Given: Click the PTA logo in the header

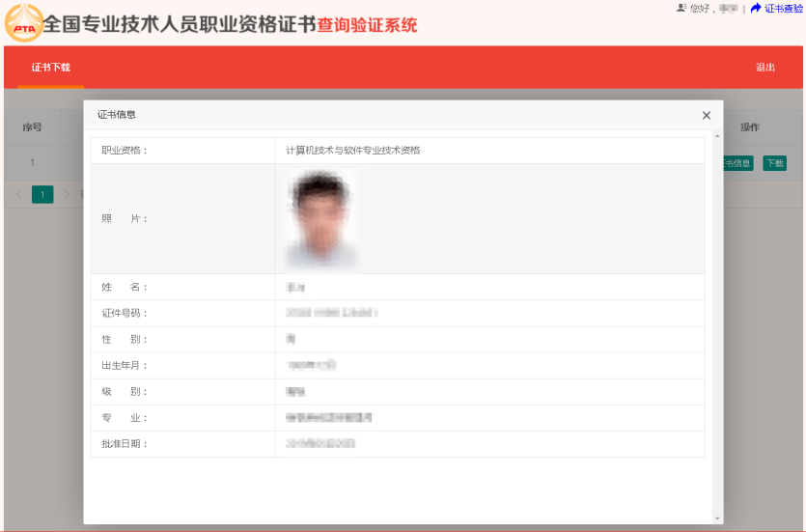Looking at the screenshot, I should [x=24, y=23].
